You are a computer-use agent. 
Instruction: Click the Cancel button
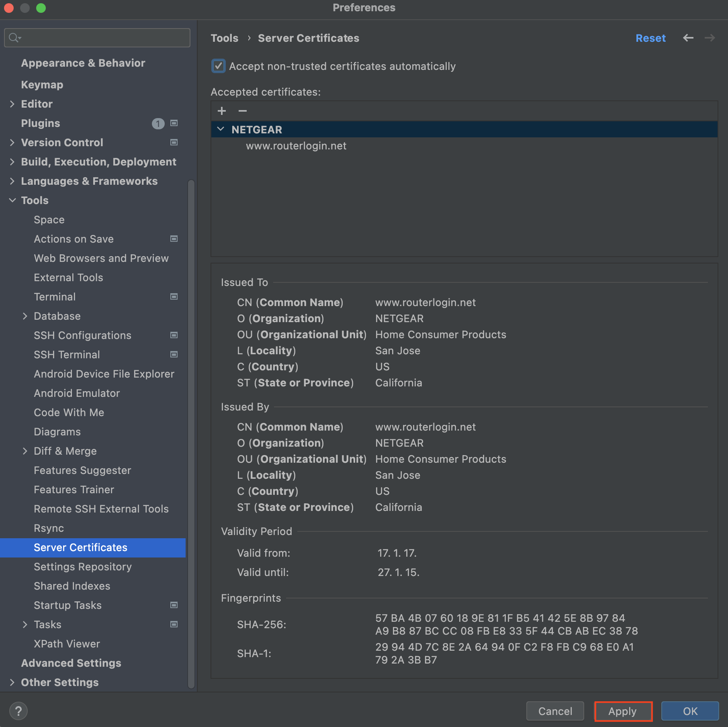click(555, 711)
